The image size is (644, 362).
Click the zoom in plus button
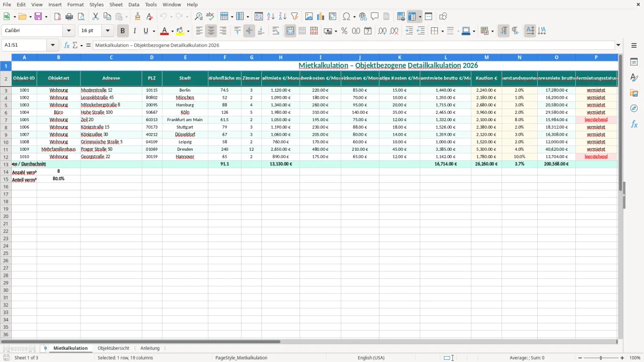point(623,358)
